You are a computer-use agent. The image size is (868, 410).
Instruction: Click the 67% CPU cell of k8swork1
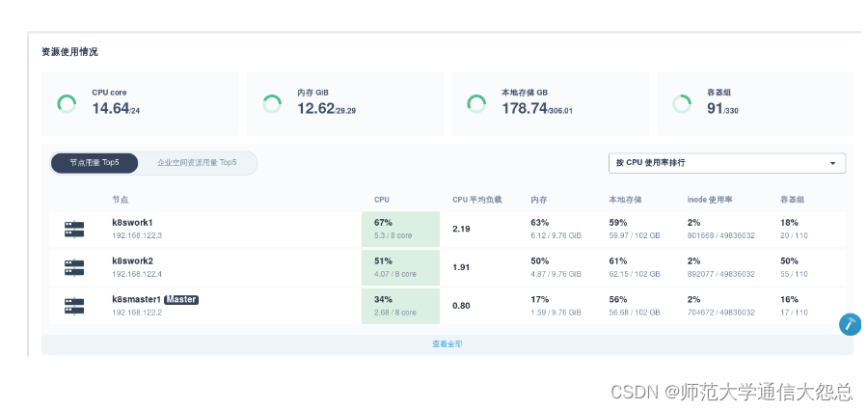[401, 230]
